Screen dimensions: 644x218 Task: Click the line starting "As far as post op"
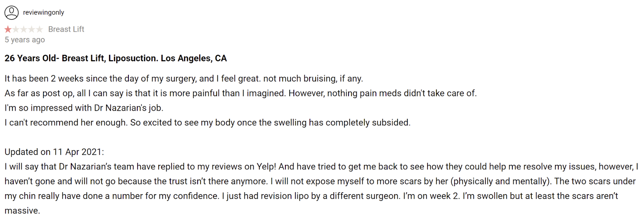pos(240,93)
